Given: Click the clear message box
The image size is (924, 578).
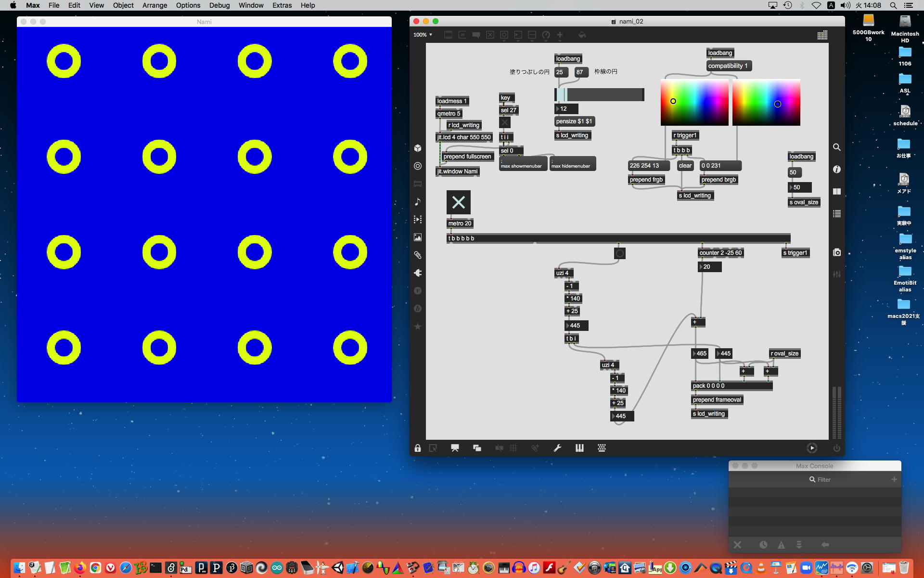Looking at the screenshot, I should [685, 166].
